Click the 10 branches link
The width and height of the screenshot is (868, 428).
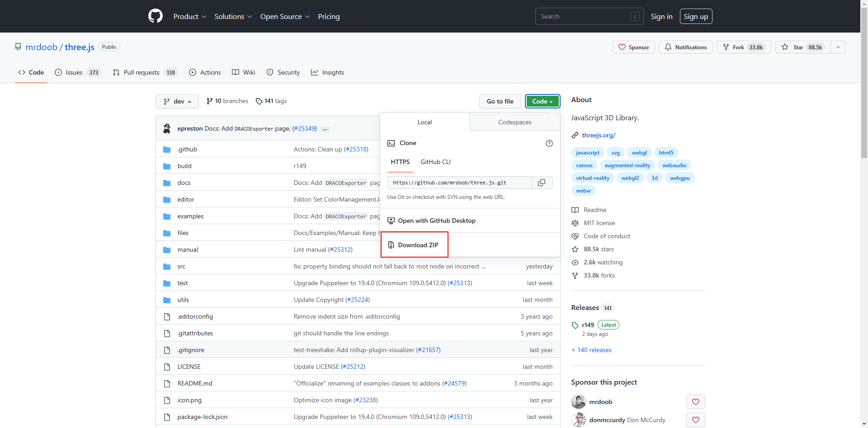click(227, 101)
